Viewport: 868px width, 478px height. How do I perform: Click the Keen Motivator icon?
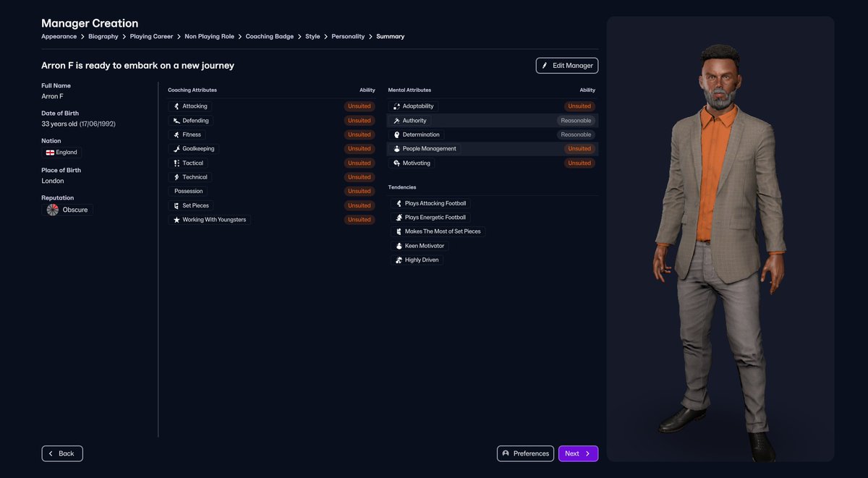[399, 246]
